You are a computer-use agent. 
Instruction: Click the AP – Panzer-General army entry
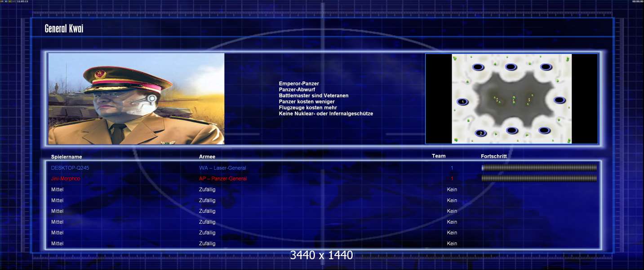(x=223, y=179)
